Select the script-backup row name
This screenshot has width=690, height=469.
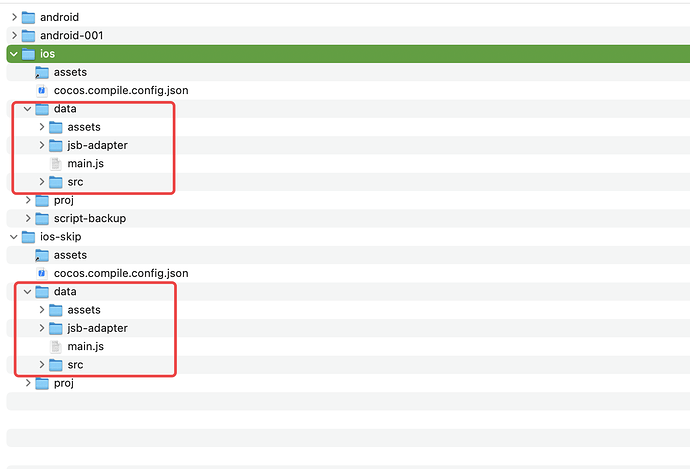pyautogui.click(x=90, y=218)
